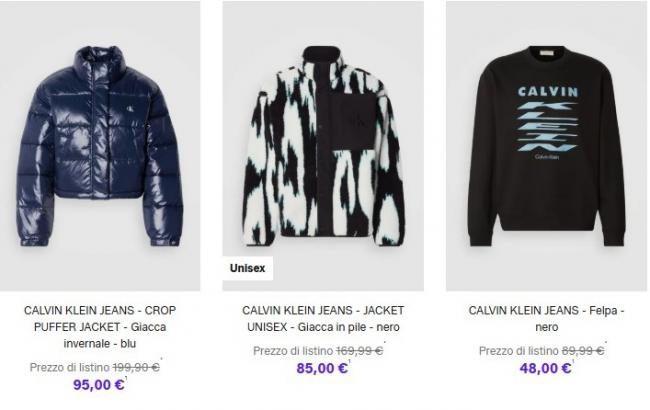Click Prezzo di listino label under puffer jacket
The image size is (650, 410).
point(70,367)
